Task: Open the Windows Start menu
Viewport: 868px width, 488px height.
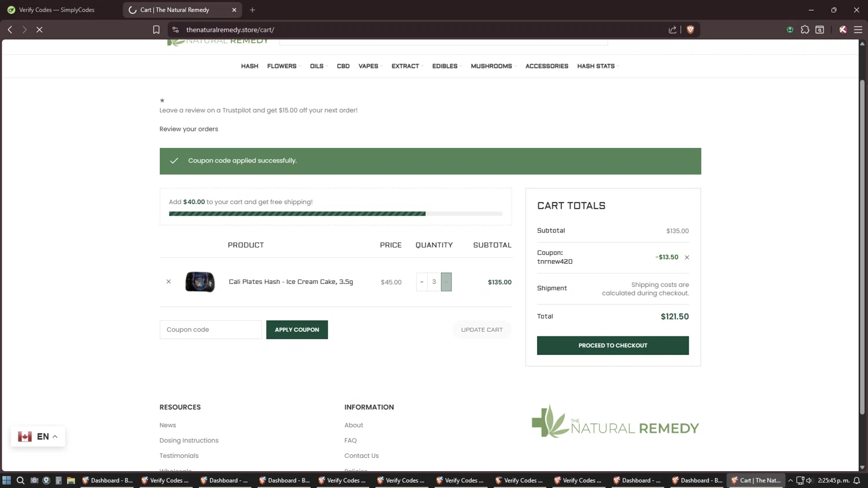Action: [6, 480]
